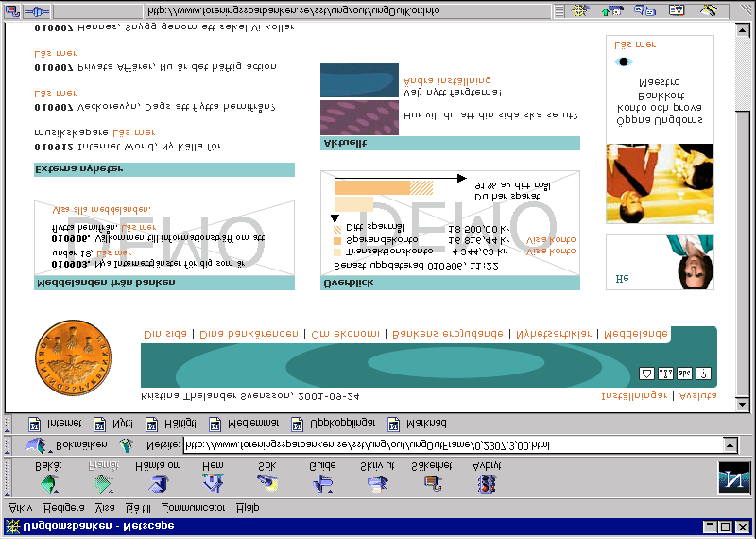Open the Säkerhet security info button
Screen dimensions: 756x539
tap(432, 477)
